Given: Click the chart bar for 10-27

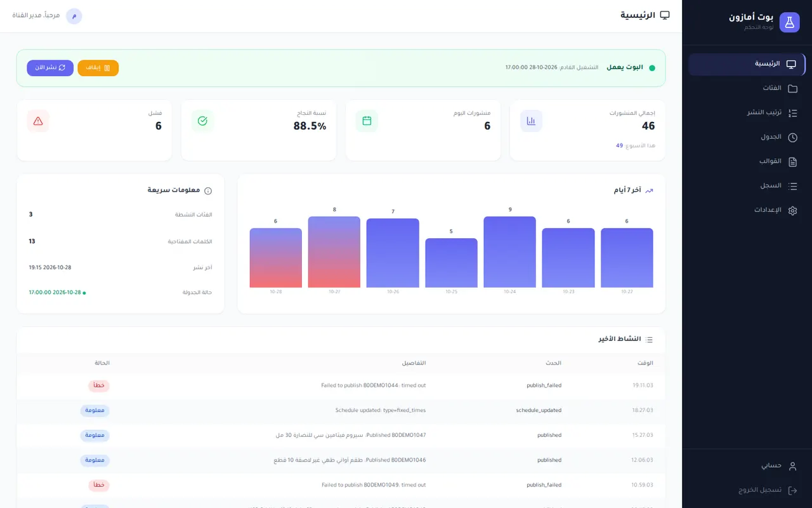Looking at the screenshot, I should point(334,252).
